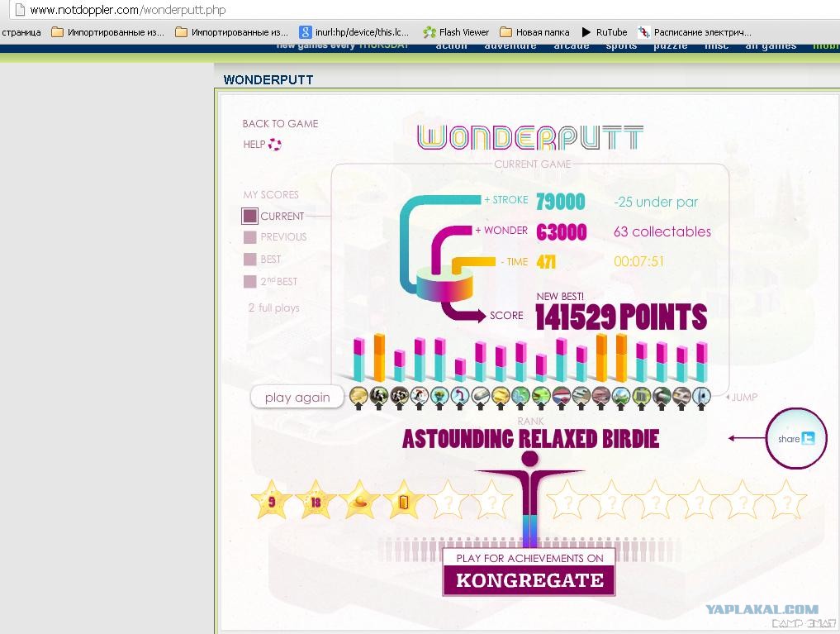
Task: Click the 00:07:51 time text
Action: [638, 261]
